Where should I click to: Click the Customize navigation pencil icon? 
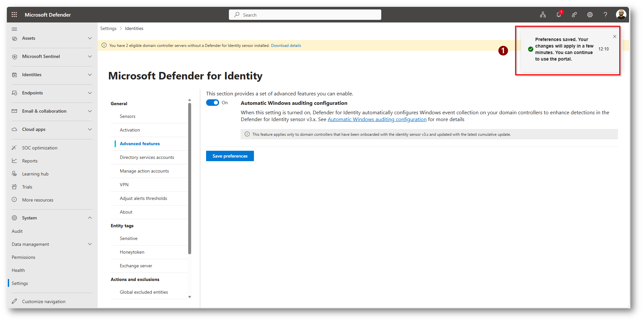pos(14,301)
